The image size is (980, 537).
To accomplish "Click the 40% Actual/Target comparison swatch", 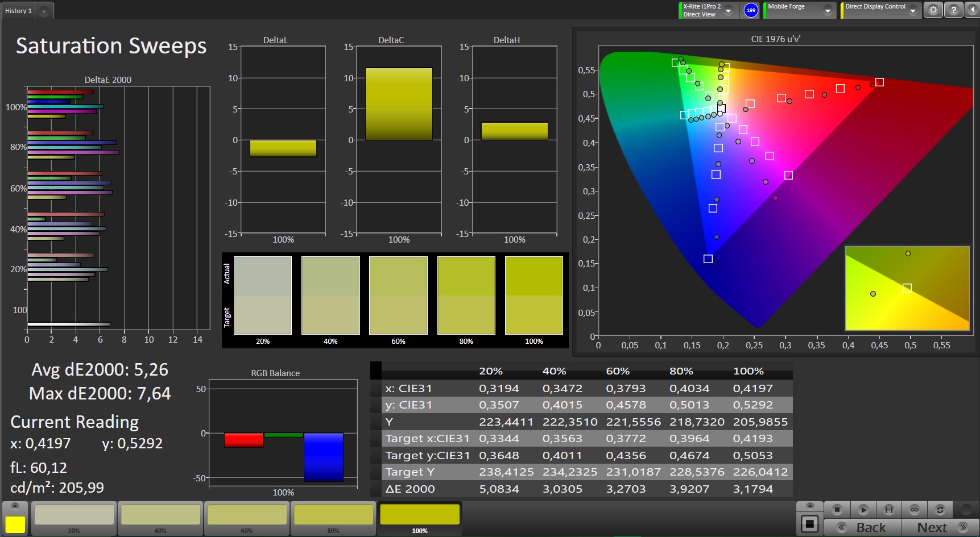I will click(330, 295).
